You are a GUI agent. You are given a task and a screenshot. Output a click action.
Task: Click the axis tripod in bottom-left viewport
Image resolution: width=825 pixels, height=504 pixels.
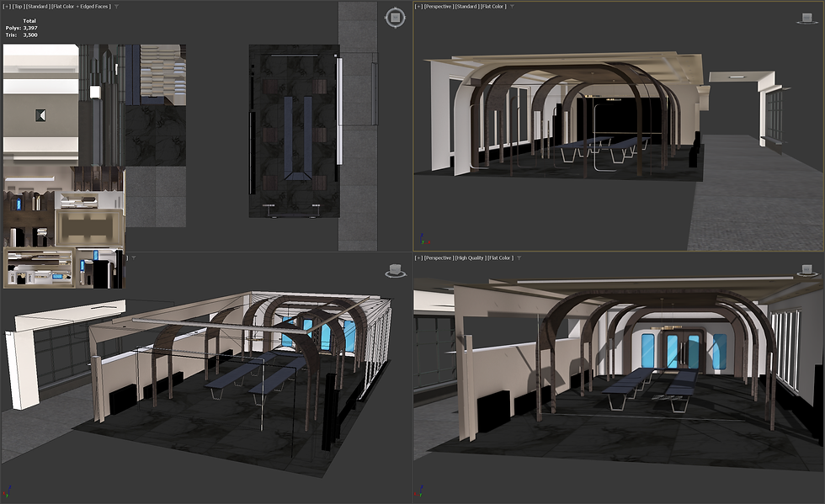point(7,491)
